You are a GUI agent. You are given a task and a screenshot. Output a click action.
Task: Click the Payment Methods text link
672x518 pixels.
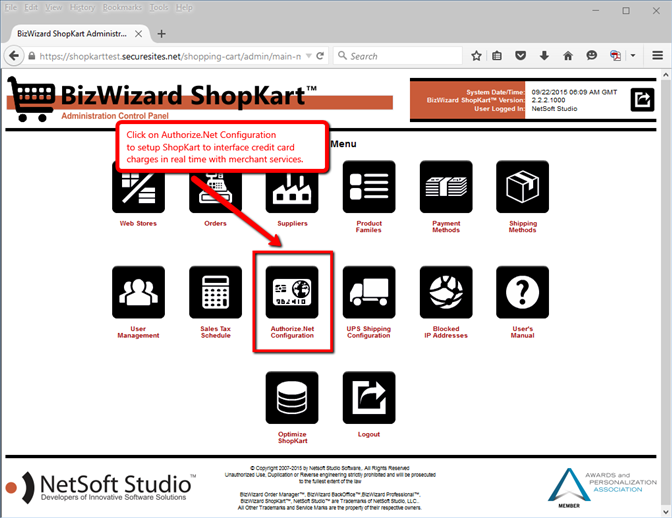coord(446,227)
